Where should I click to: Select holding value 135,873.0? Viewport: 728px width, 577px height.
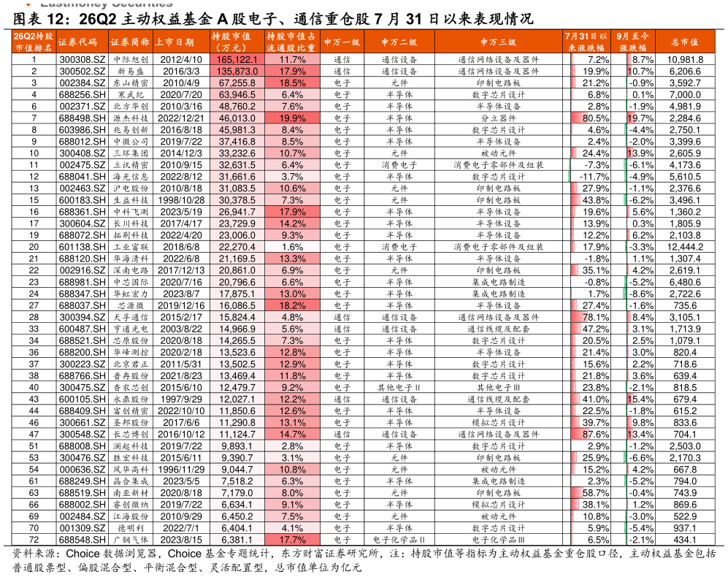pos(237,72)
